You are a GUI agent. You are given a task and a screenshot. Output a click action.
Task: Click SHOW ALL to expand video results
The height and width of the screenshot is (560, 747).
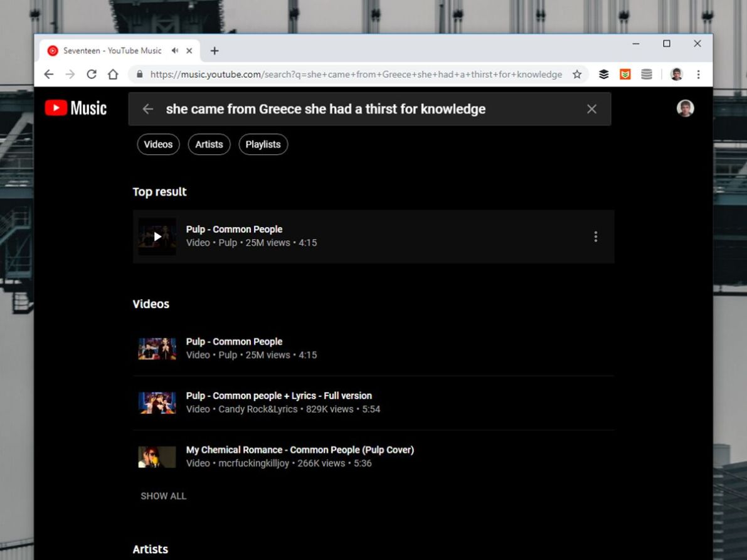tap(163, 495)
